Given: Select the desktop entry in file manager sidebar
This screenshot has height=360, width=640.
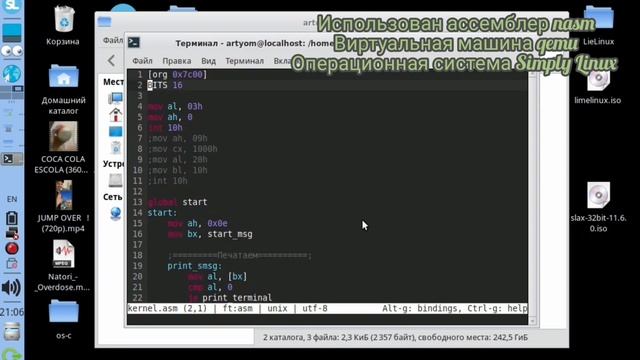Looking at the screenshot, I should tap(116, 131).
